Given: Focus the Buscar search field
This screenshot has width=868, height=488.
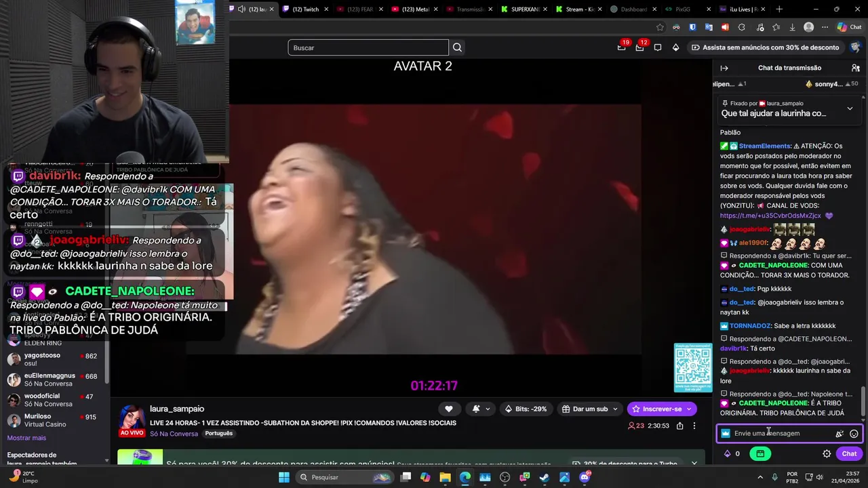Looking at the screenshot, I should pyautogui.click(x=368, y=47).
